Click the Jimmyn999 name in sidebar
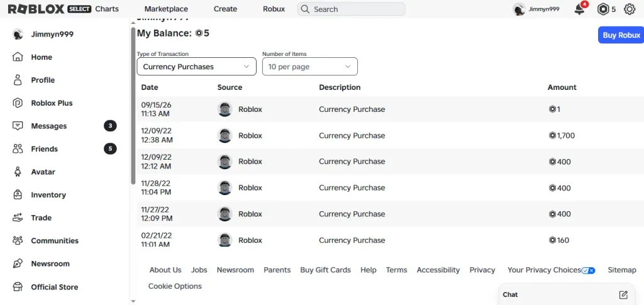 click(52, 34)
